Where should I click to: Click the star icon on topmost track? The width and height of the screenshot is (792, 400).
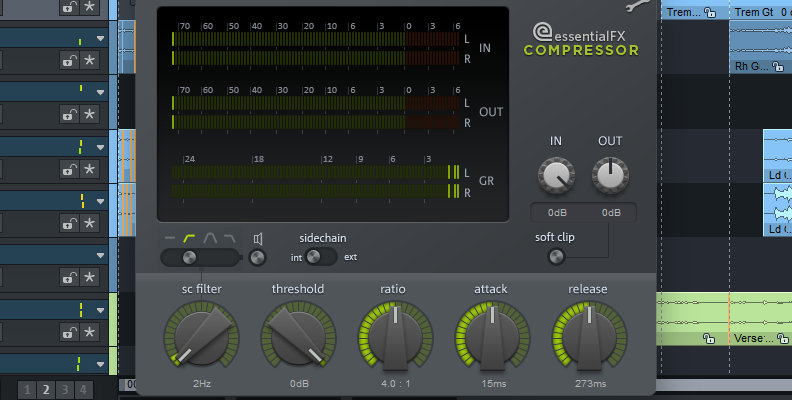(89, 7)
